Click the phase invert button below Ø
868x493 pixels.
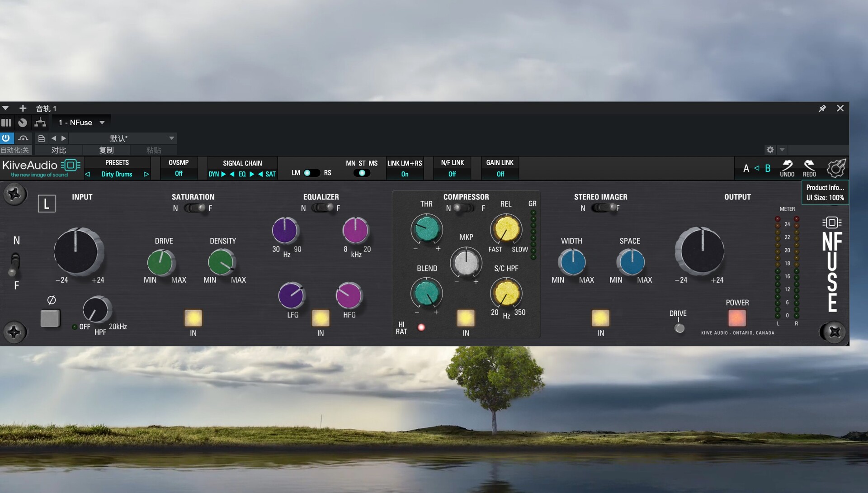coord(50,318)
